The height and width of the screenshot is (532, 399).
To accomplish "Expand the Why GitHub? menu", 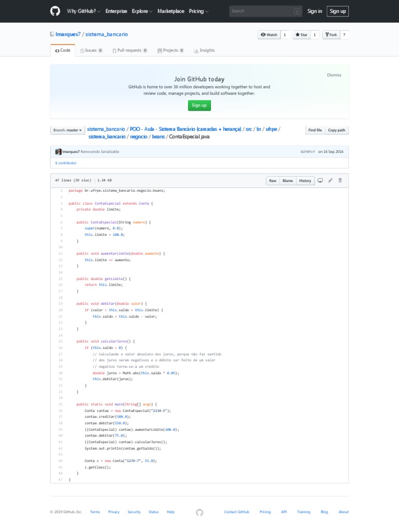I will [84, 11].
